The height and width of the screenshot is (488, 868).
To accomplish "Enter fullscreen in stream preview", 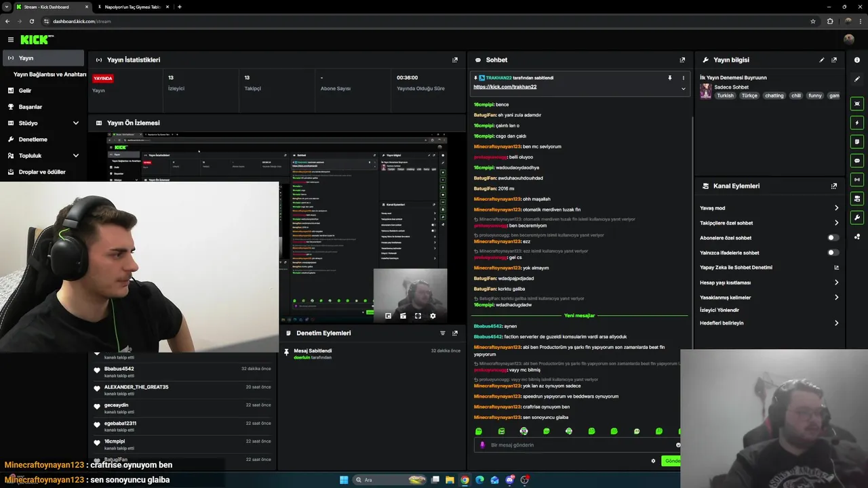I will [418, 316].
